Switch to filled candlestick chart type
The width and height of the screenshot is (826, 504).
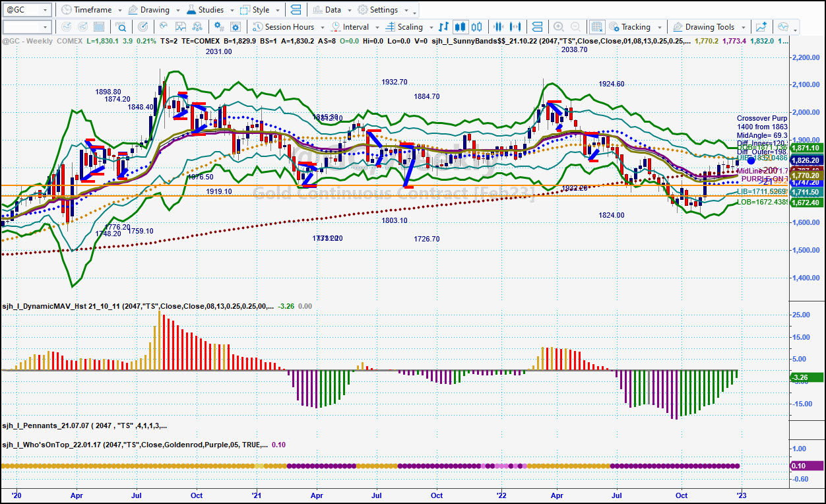tap(460, 27)
